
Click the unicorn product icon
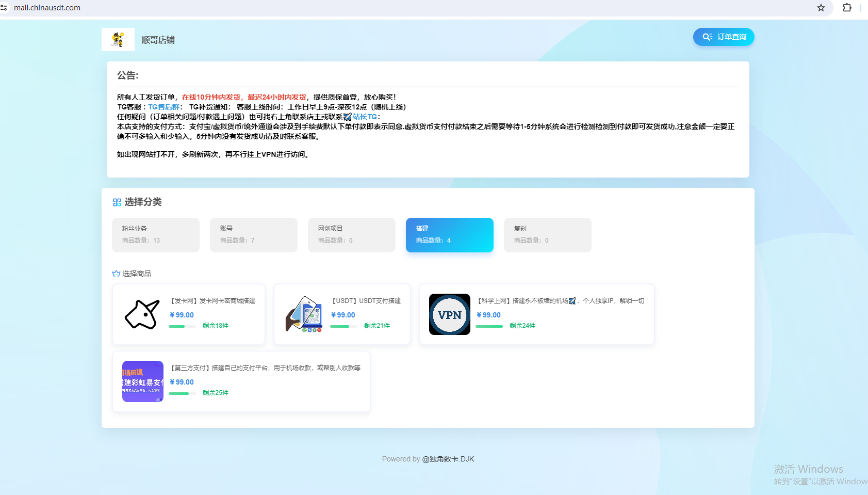pyautogui.click(x=142, y=314)
